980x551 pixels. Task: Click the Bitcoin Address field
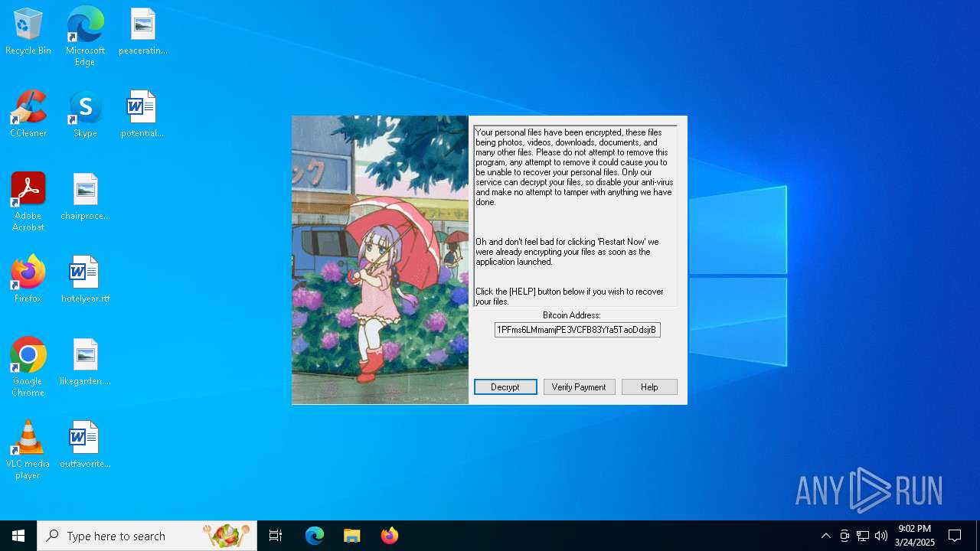pyautogui.click(x=577, y=330)
